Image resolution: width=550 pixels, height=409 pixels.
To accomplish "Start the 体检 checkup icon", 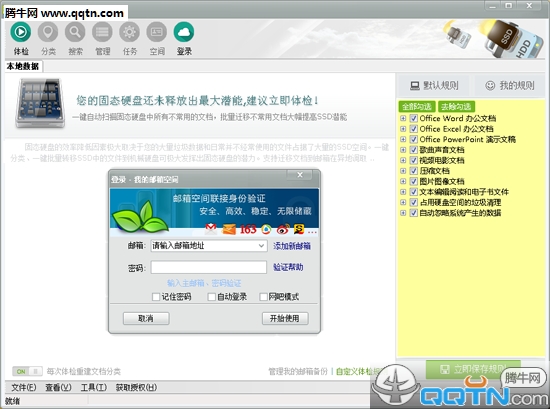I will [21, 32].
